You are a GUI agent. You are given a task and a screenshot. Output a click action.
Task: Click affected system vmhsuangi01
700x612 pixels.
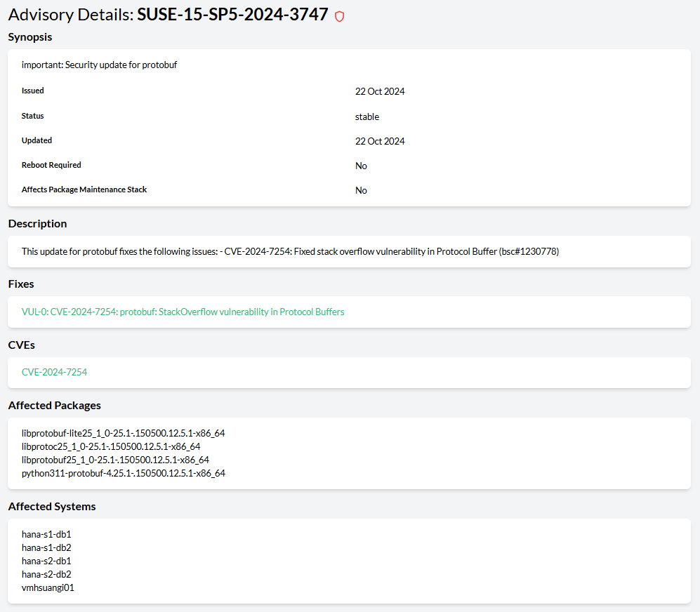48,587
